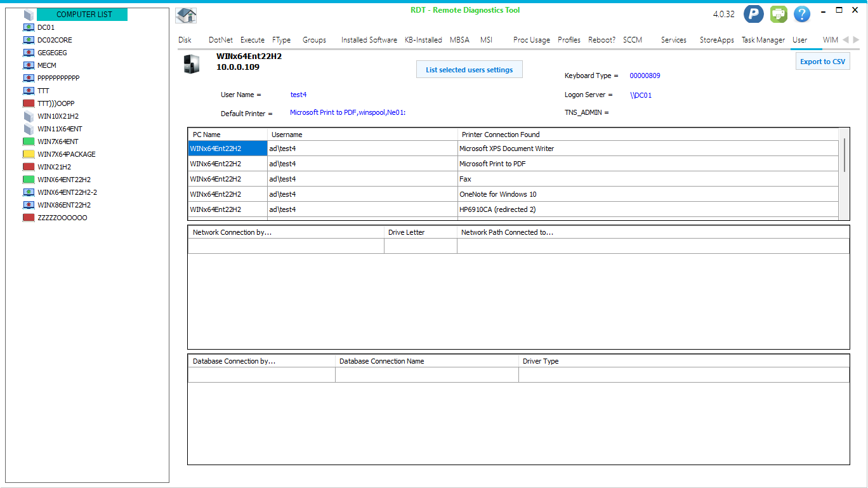Click the status icon next to DC02CORE

pos(28,40)
